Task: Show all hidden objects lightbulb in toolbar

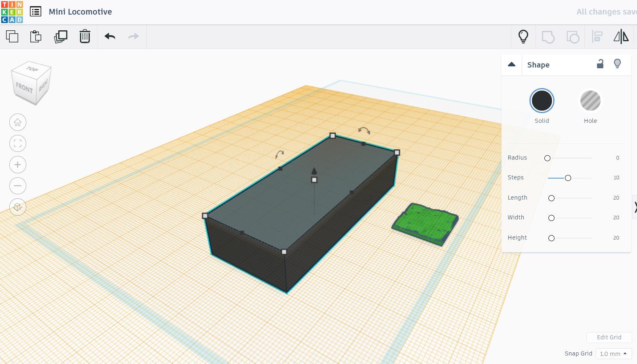Action: [x=523, y=36]
